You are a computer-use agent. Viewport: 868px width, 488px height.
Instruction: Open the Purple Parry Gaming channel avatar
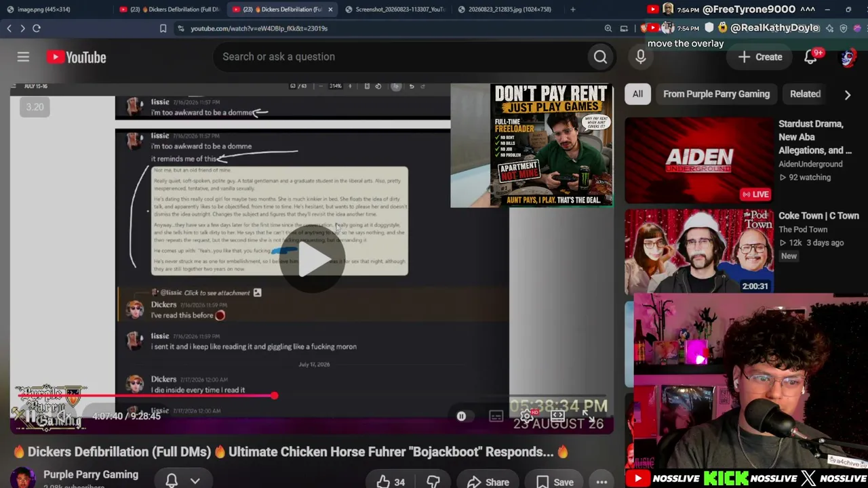click(x=22, y=478)
